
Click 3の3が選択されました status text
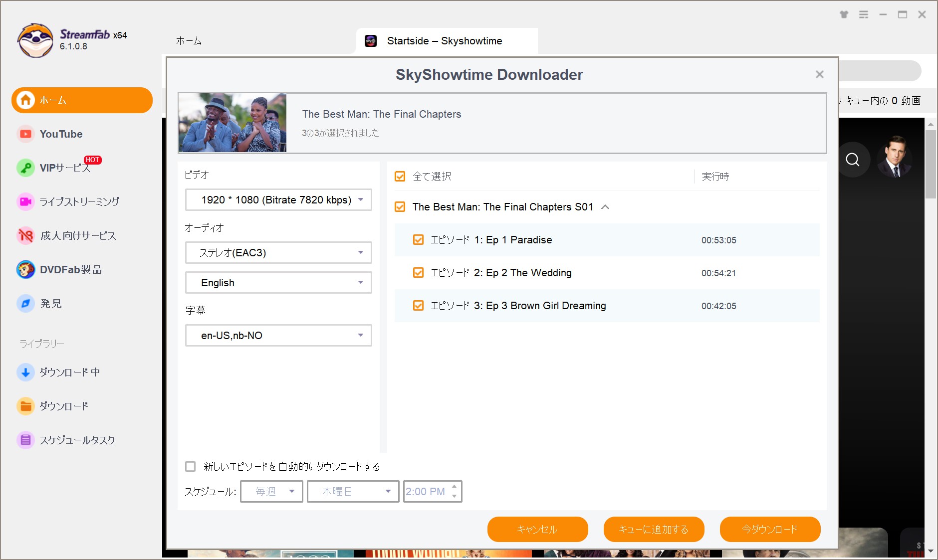tap(340, 133)
